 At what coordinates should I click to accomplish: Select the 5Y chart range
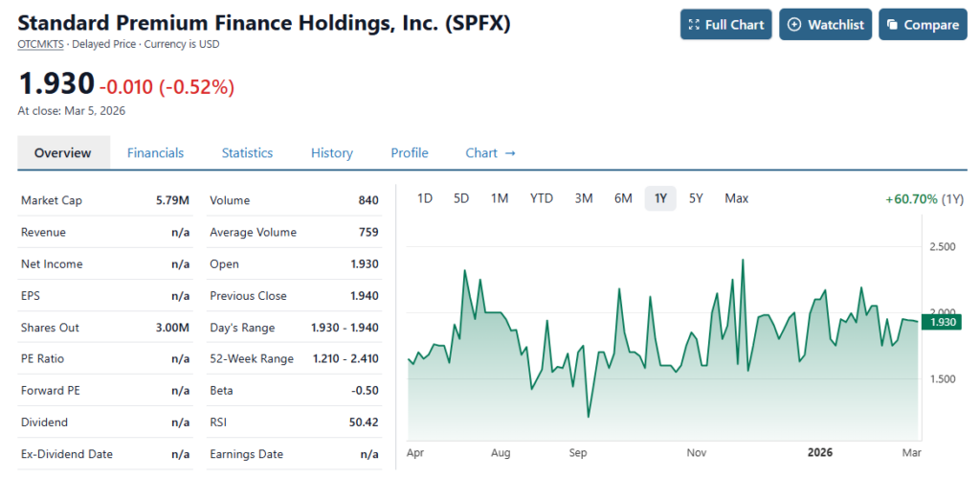tap(696, 198)
